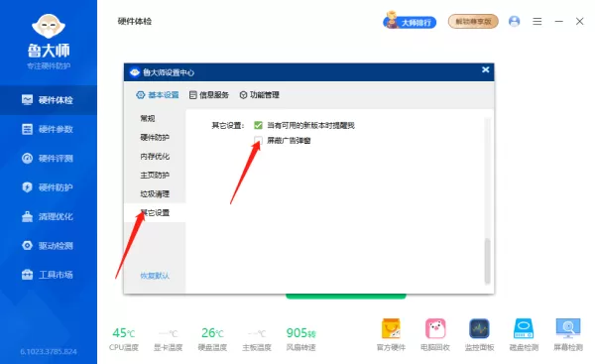This screenshot has width=595, height=364.
Task: Select 垃圾清理 settings category
Action: click(x=155, y=194)
